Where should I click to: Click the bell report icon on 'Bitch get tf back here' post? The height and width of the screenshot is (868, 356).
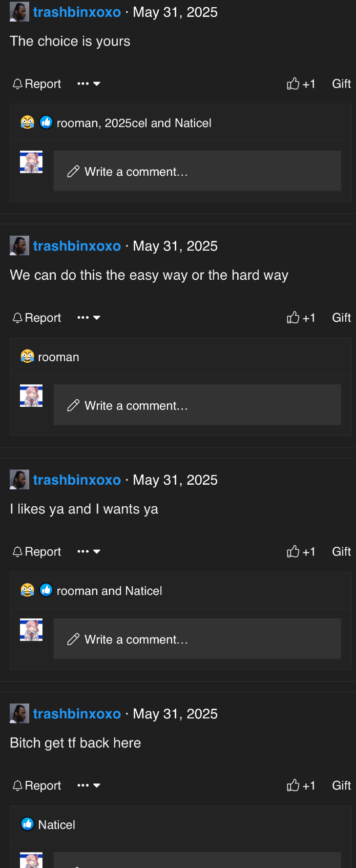click(x=17, y=786)
